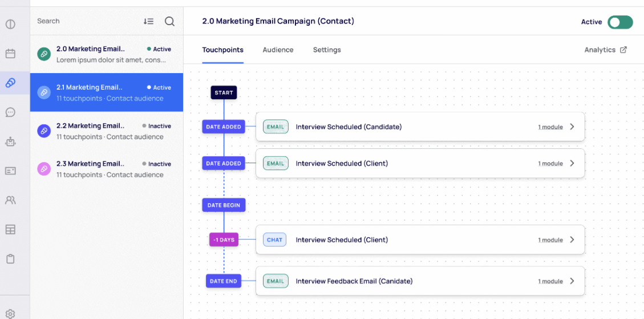Screen dimensions: 644x319
Task: Switch to the Audience tab
Action: click(x=278, y=50)
